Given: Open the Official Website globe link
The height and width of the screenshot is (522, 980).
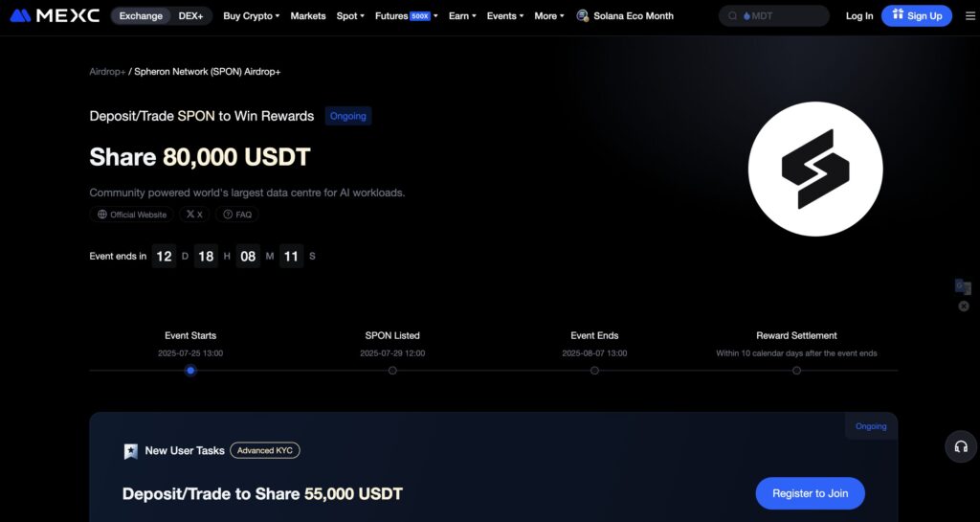Looking at the screenshot, I should coord(132,215).
